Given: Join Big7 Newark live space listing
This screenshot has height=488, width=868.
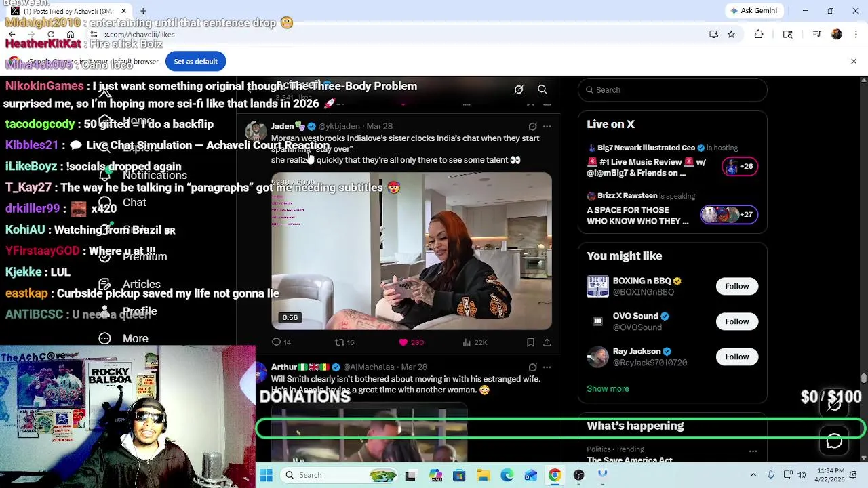Looking at the screenshot, I should tap(673, 161).
